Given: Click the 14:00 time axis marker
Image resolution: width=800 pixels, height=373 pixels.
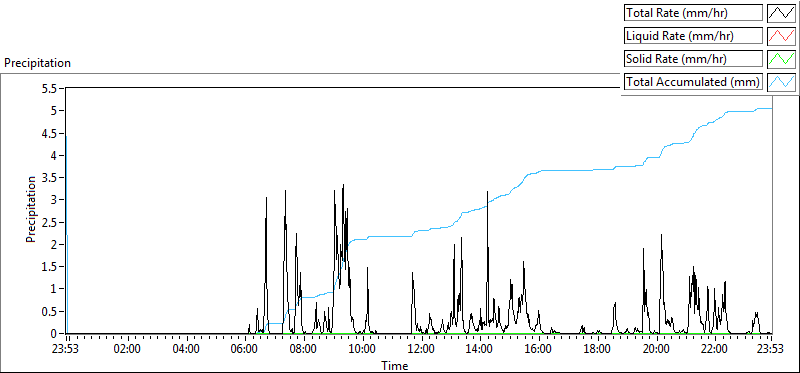Looking at the screenshot, I should (x=480, y=350).
